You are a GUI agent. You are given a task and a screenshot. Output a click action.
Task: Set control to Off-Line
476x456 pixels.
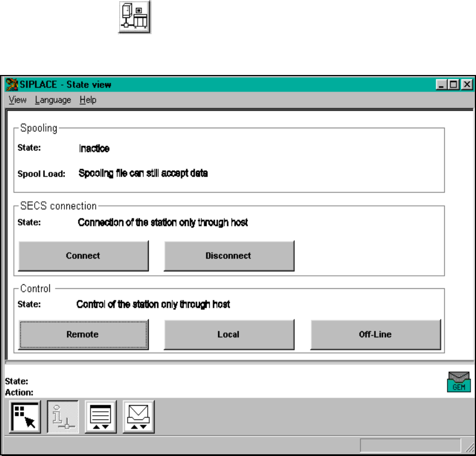(375, 335)
